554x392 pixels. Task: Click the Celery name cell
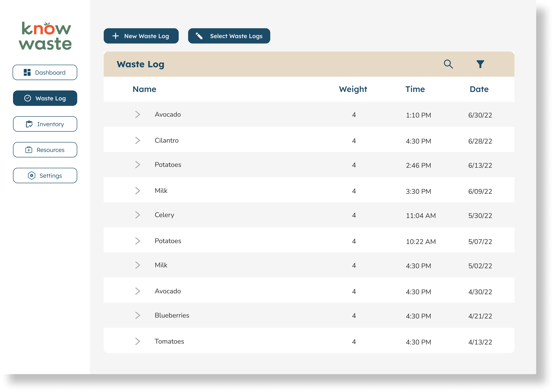coord(164,215)
